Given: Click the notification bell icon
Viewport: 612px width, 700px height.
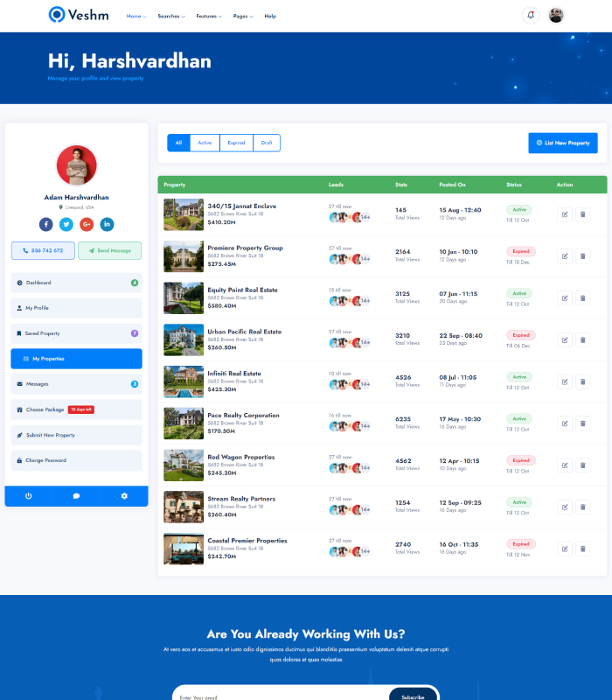Looking at the screenshot, I should pos(530,16).
